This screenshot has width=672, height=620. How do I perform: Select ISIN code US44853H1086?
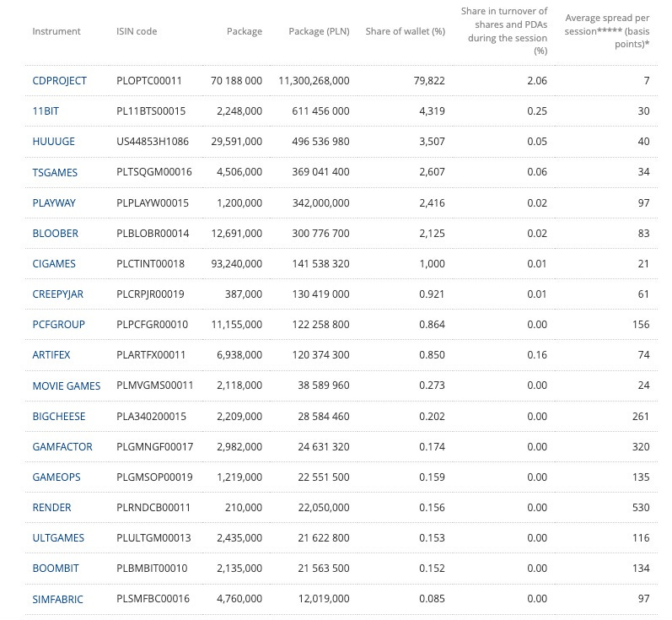point(153,142)
